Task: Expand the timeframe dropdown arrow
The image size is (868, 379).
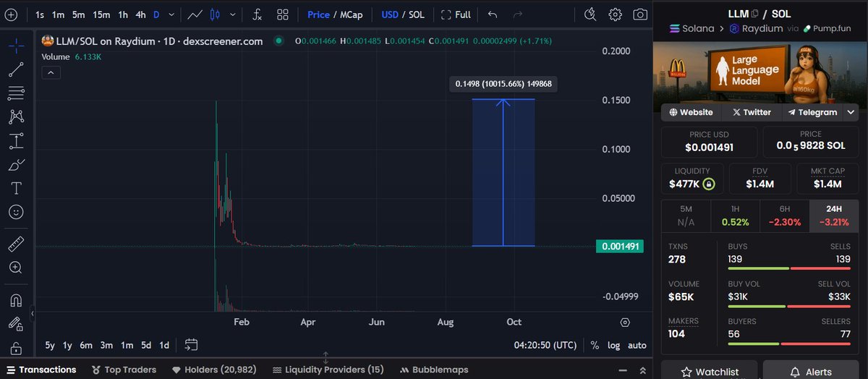Action: (x=170, y=14)
